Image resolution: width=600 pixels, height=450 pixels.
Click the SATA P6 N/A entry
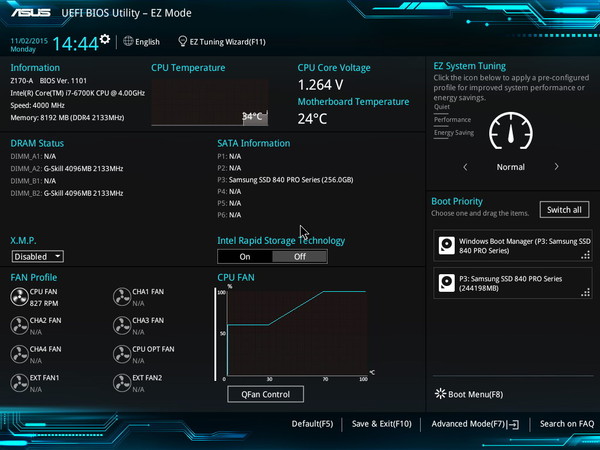[x=229, y=215]
